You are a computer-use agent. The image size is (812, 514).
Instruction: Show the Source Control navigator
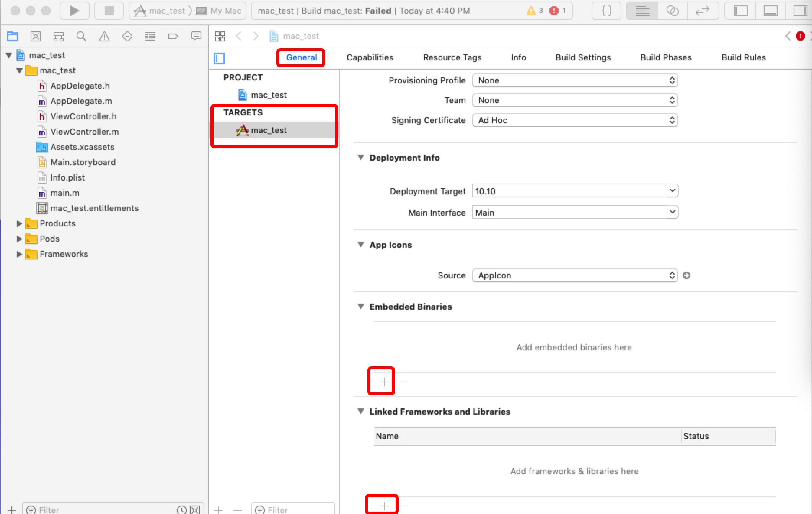[35, 36]
